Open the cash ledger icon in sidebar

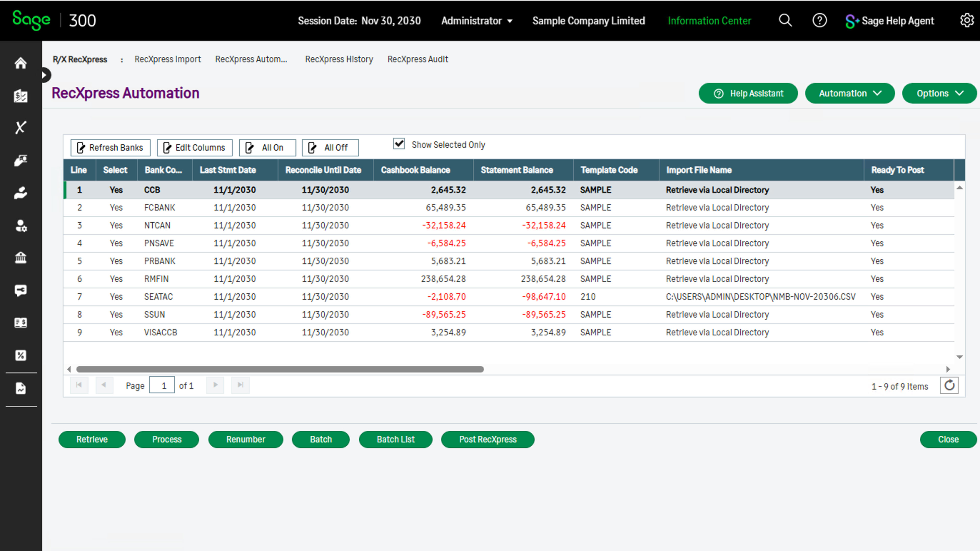tap(20, 323)
